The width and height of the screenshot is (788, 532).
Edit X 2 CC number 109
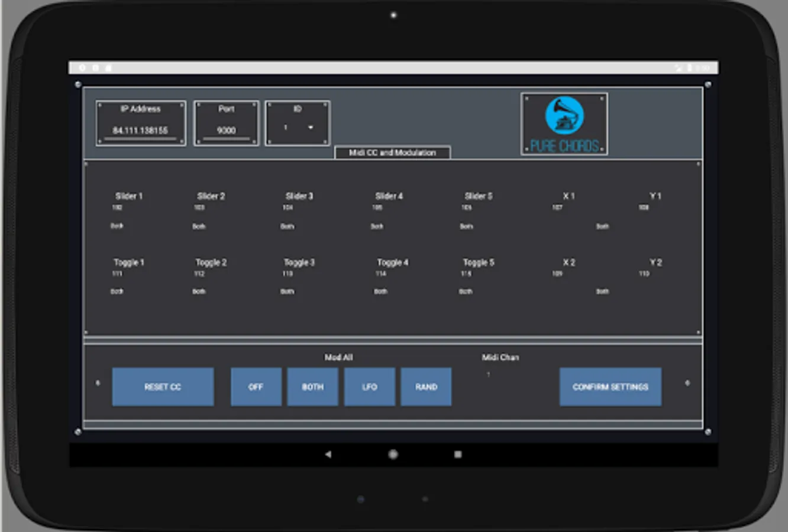(557, 274)
